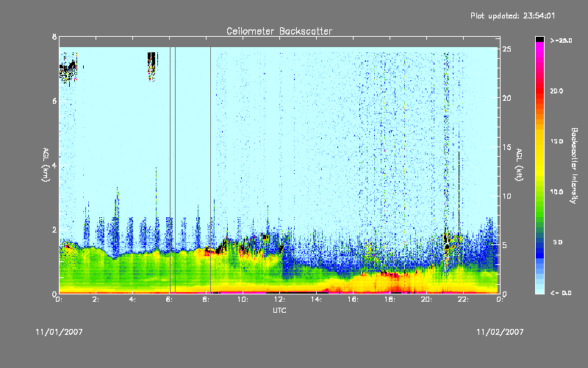Pick the "4:" hour tick on UTC axis
The image size is (588, 368).
[132, 300]
